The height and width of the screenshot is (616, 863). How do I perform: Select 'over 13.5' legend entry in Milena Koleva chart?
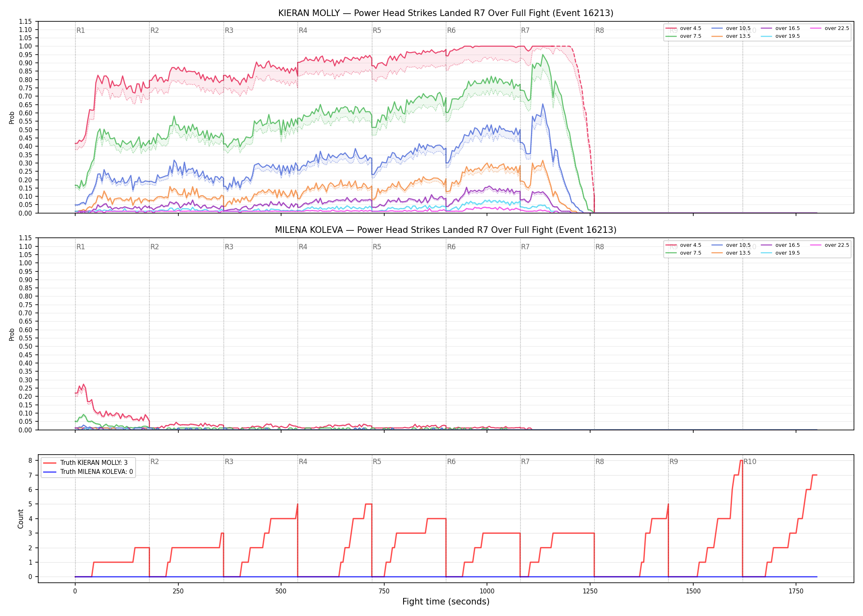(x=731, y=253)
